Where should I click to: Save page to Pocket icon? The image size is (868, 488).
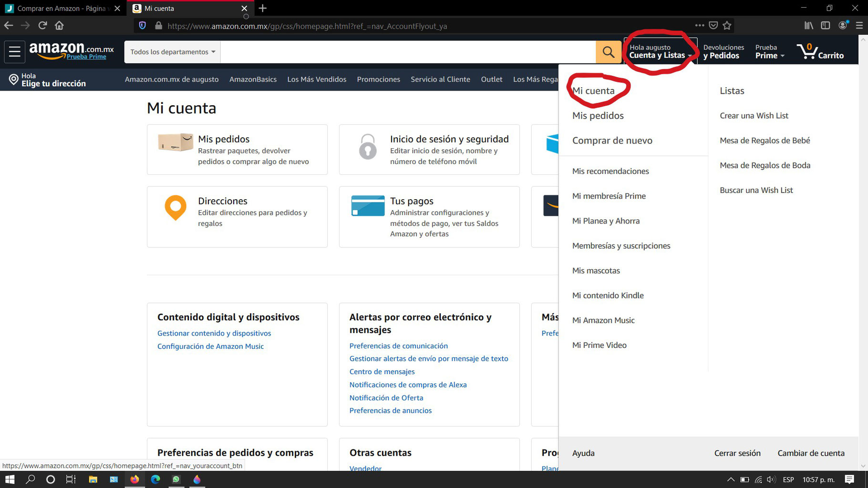(713, 25)
